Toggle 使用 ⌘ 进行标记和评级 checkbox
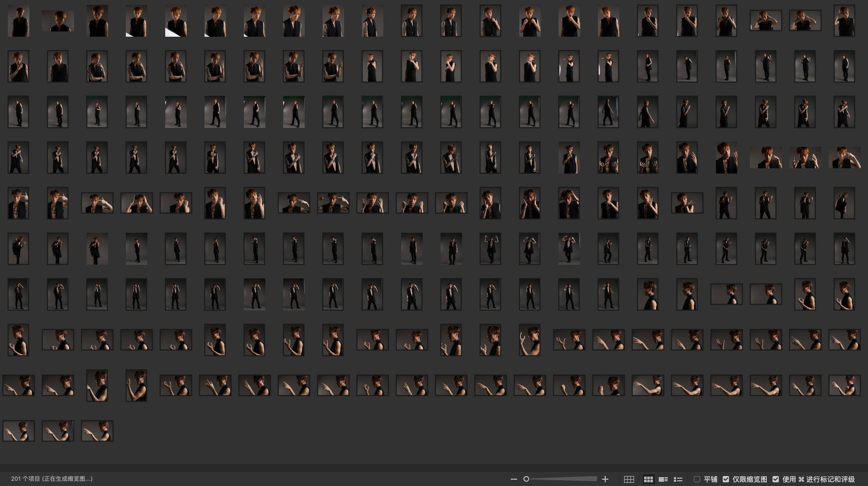Screen dimensions: 868x486 (x=776, y=479)
